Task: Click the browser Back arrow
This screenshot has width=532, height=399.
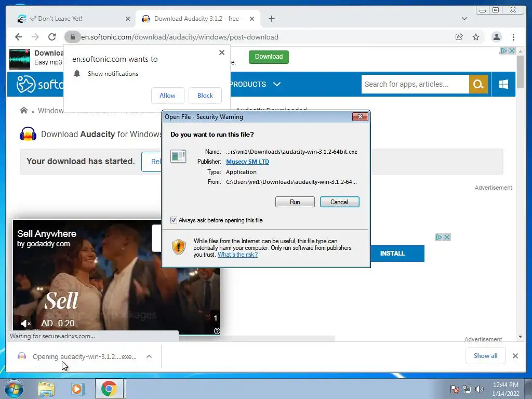Action: (19, 37)
